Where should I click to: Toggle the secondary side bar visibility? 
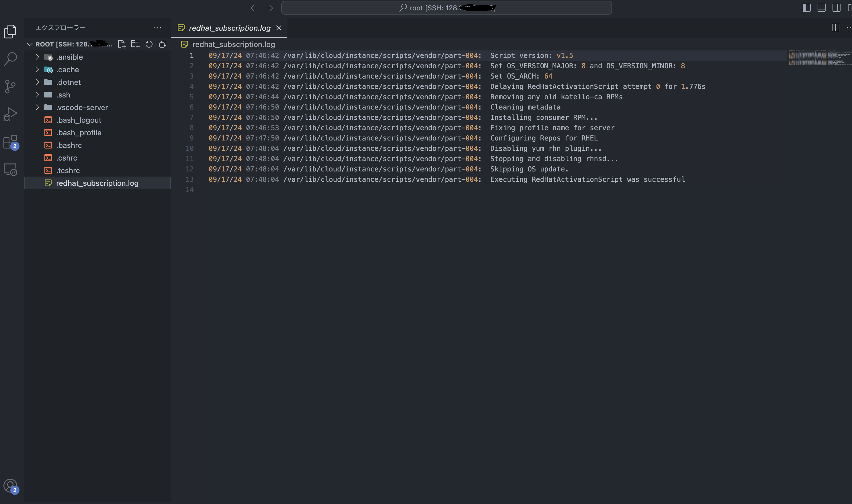837,8
